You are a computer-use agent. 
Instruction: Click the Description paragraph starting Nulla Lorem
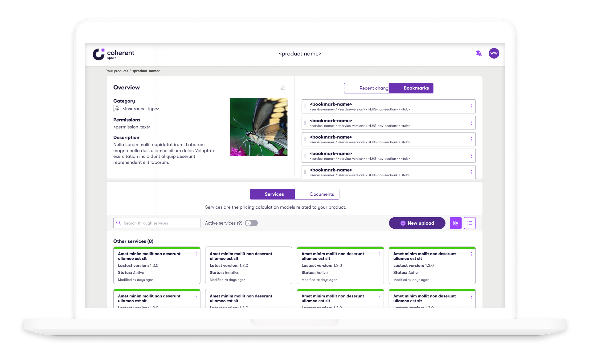tap(164, 153)
